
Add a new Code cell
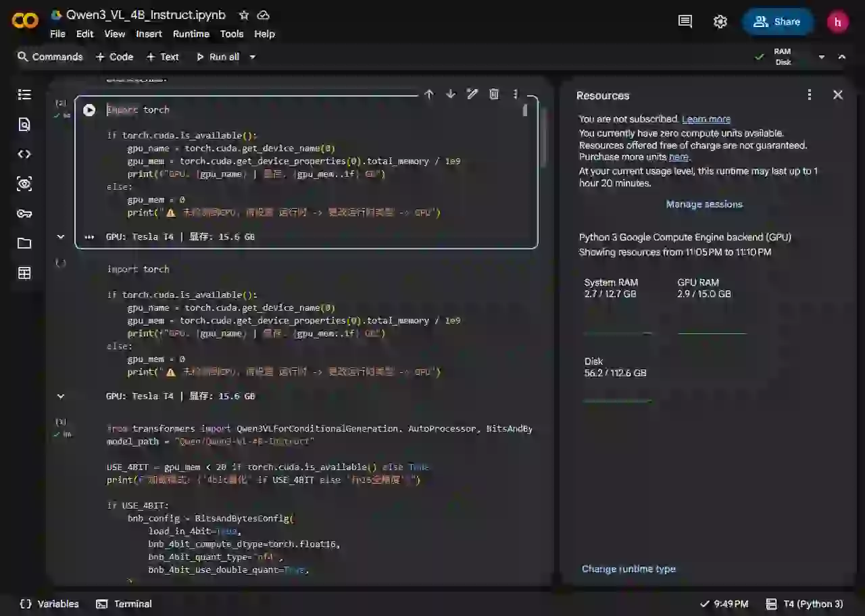point(114,57)
